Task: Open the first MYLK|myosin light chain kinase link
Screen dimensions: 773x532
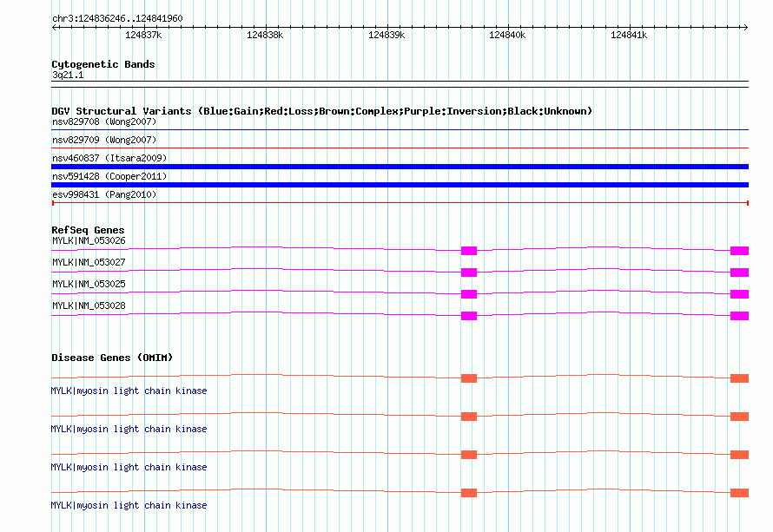Action: (x=129, y=391)
